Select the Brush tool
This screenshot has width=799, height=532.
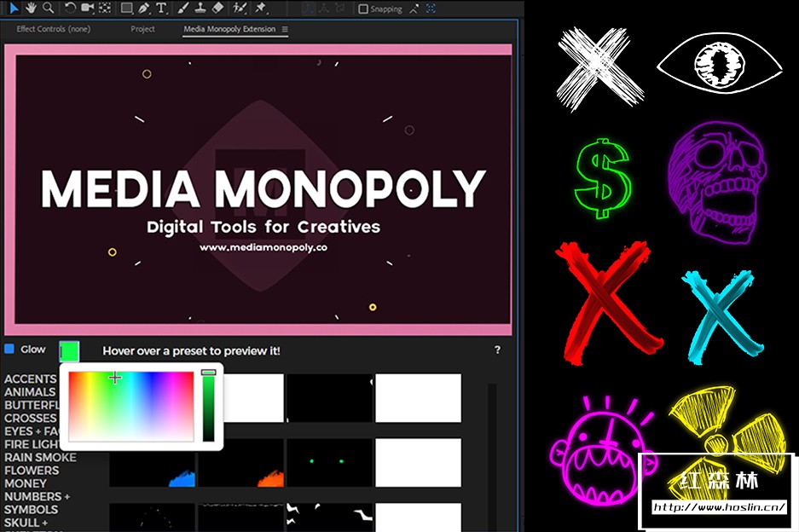point(183,8)
